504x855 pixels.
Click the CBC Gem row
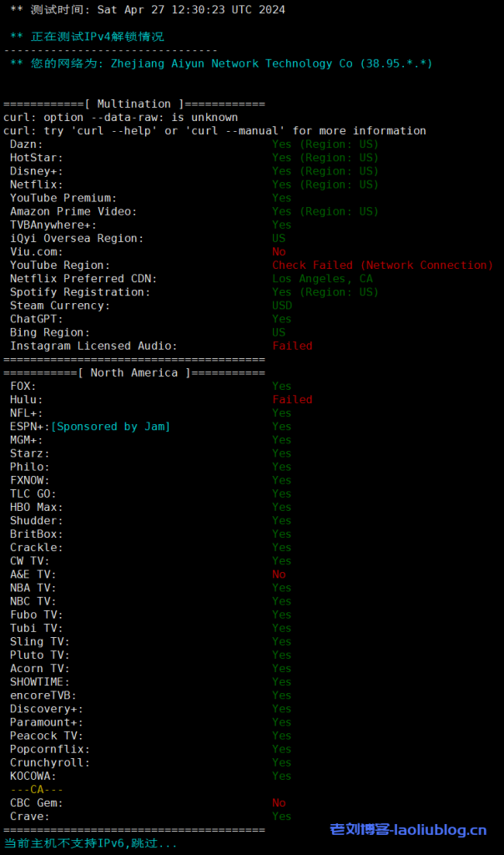tap(36, 803)
